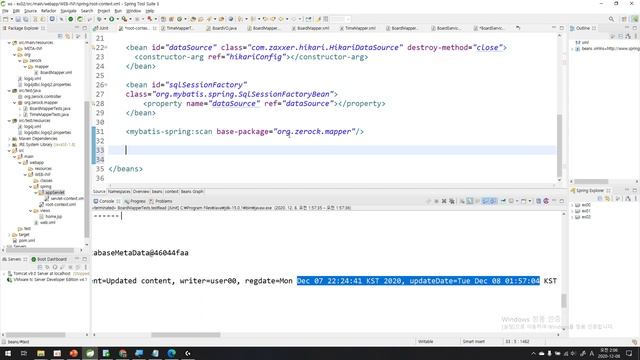Open File Explorer on the taskbar
Viewport: 640px width, 360px height.
point(41,353)
